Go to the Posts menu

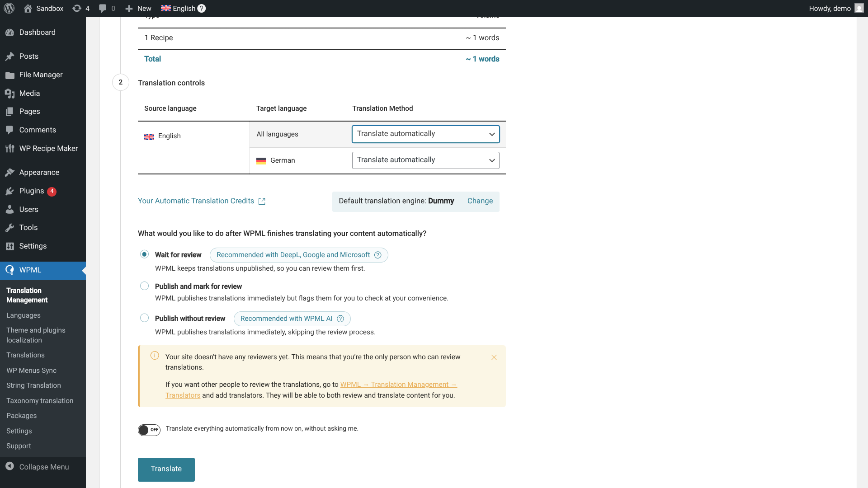pos(43,56)
